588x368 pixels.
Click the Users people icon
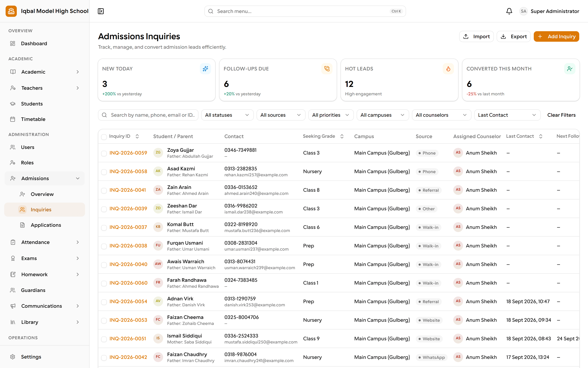13,147
